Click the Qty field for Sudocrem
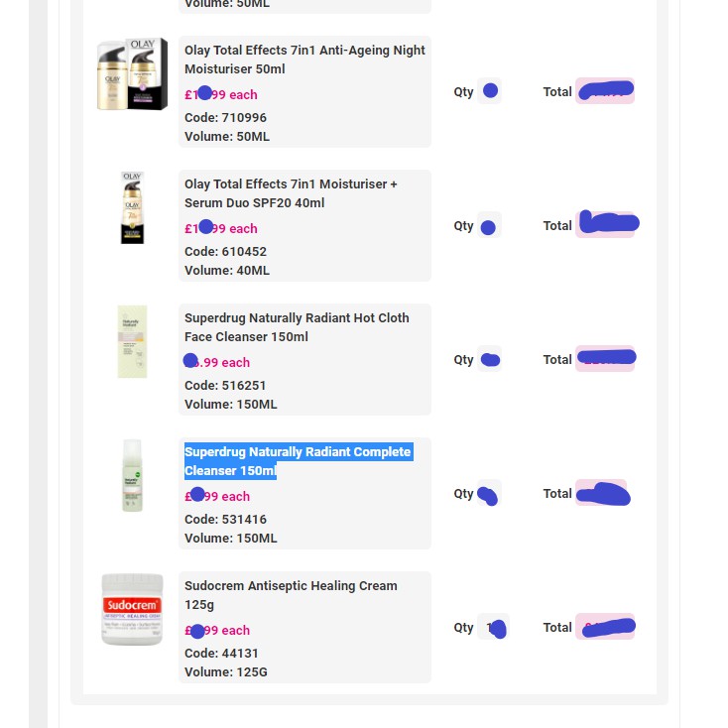This screenshot has height=728, width=728. pyautogui.click(x=492, y=627)
